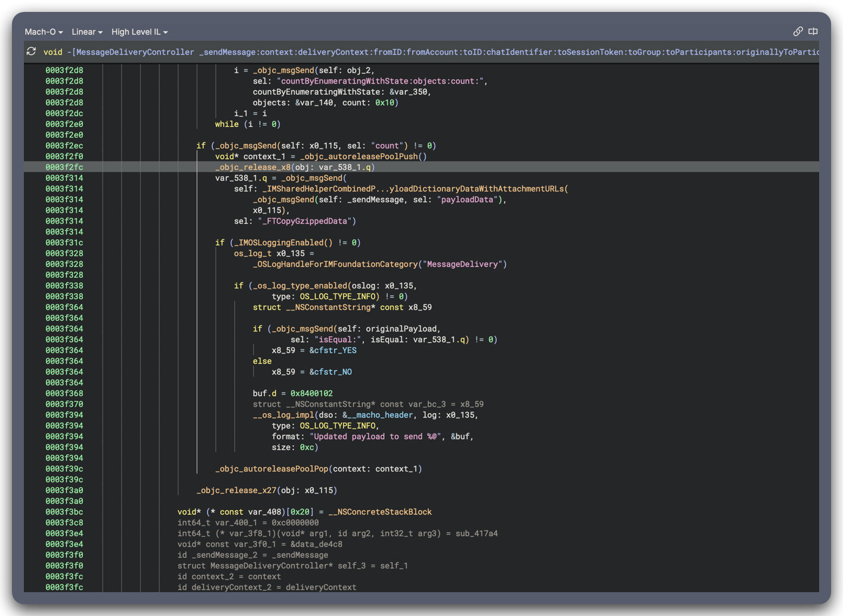The height and width of the screenshot is (616, 843).
Task: Open the Linear view mode dropdown
Action: 87,32
